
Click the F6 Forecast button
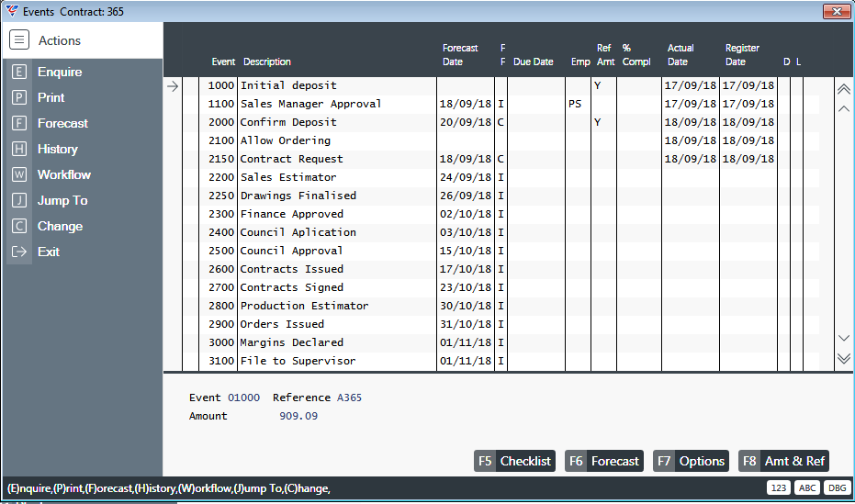[x=604, y=461]
